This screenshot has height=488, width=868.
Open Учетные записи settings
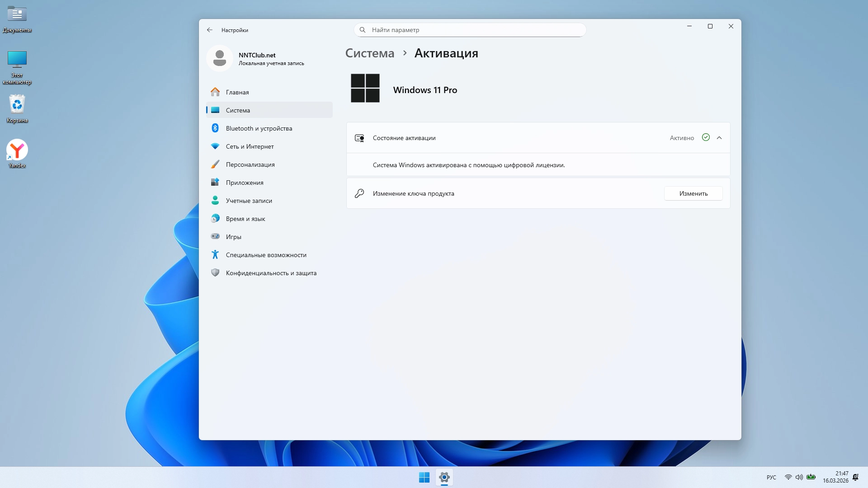click(249, 201)
